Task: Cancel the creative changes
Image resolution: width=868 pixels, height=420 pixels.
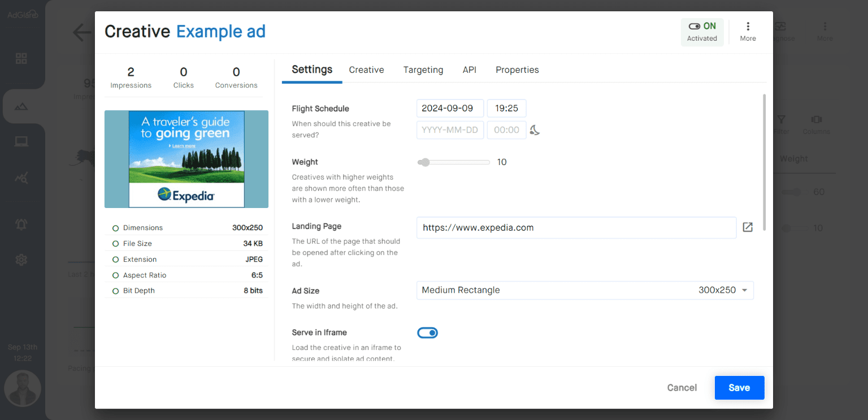Action: [682, 388]
